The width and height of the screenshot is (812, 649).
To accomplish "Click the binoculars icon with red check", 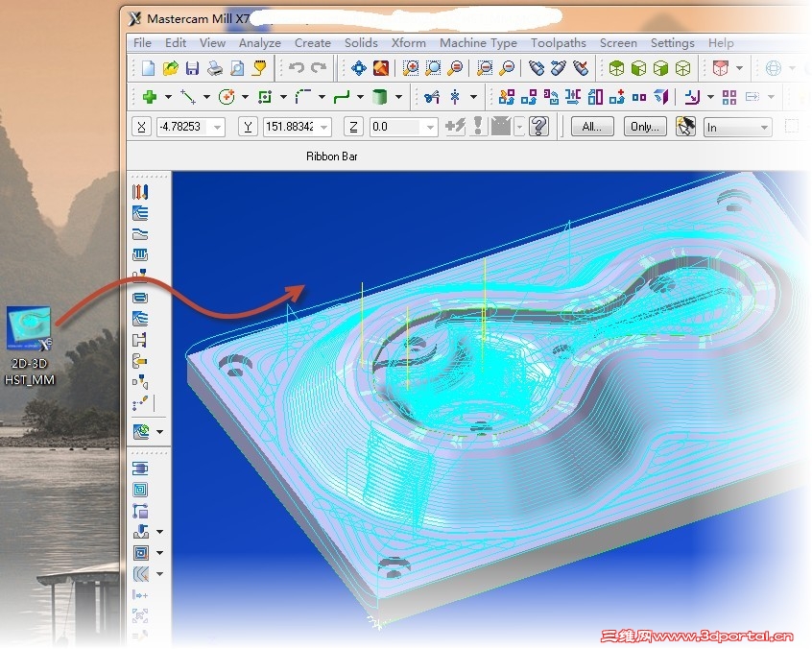I will click(581, 68).
